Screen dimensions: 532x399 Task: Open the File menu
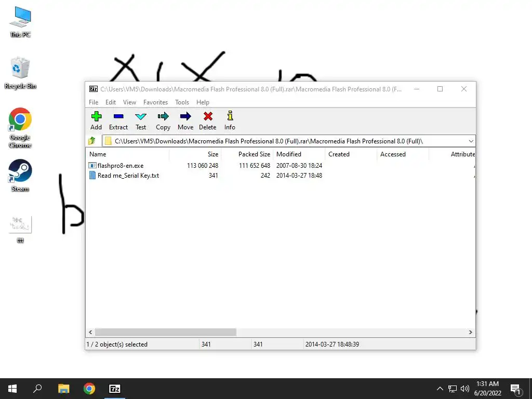coord(94,102)
